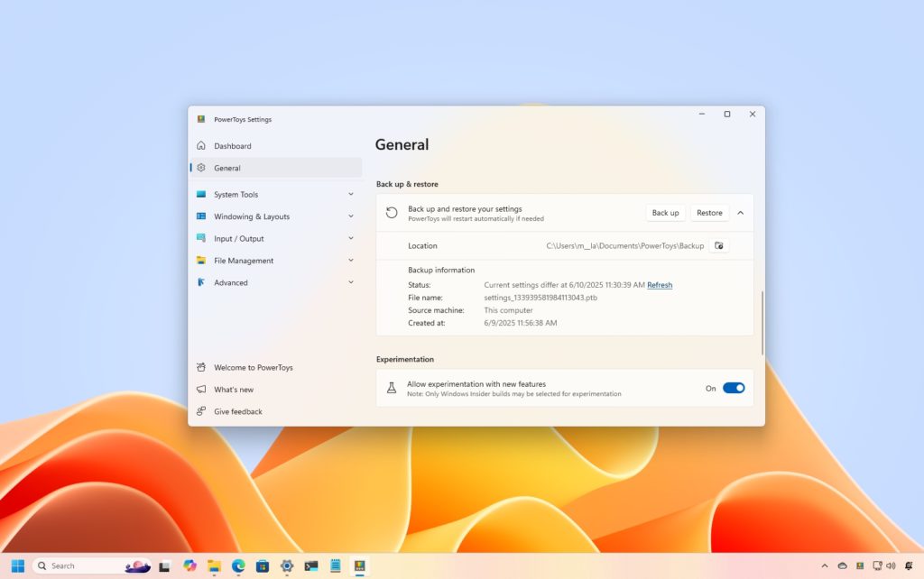Open File Explorer from the taskbar
924x579 pixels.
(x=213, y=566)
